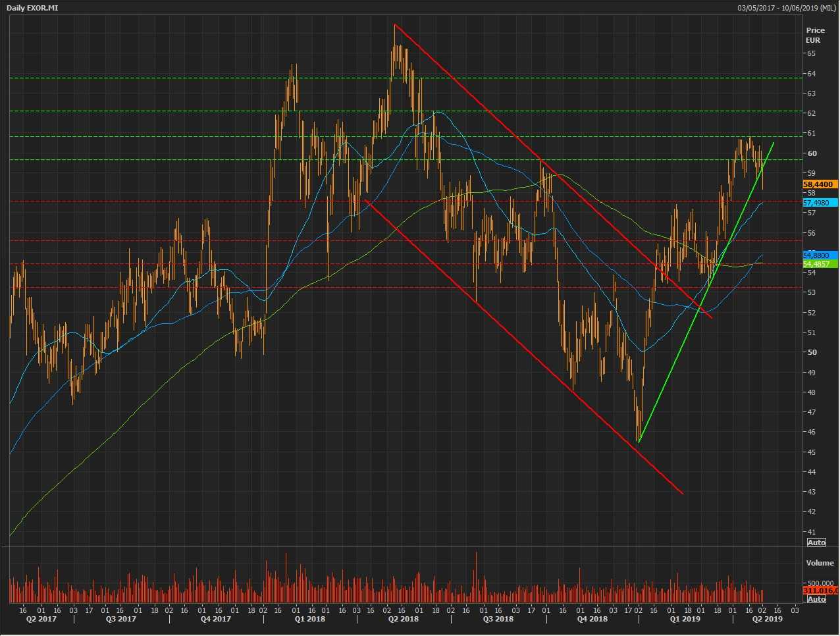Click the 500.000 mark on volume scale
This screenshot has height=636, width=840.
(820, 583)
